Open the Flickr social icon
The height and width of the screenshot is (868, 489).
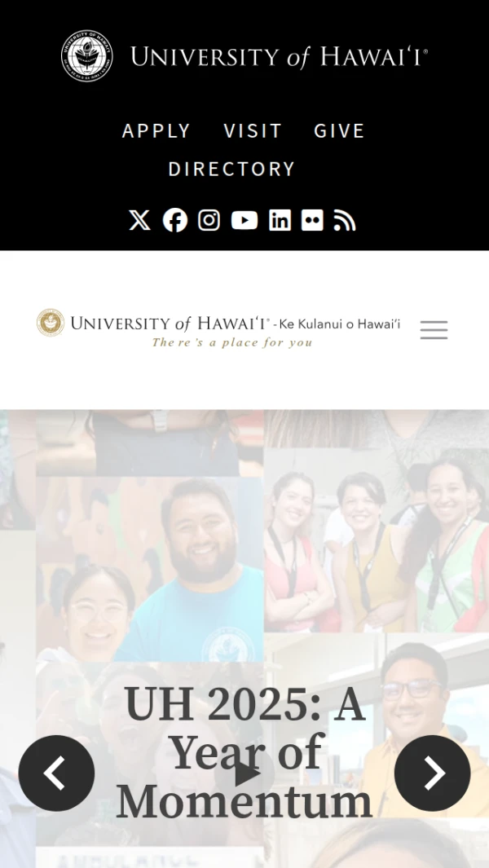312,220
